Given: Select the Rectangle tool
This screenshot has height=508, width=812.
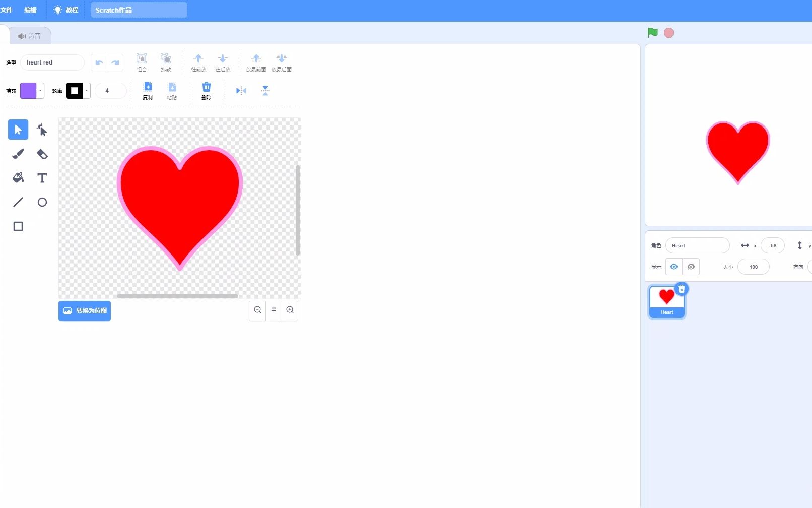Looking at the screenshot, I should pos(18,226).
